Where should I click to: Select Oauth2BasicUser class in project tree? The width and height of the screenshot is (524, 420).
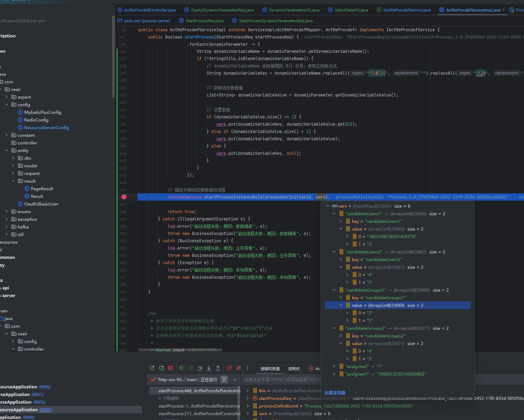[41, 204]
